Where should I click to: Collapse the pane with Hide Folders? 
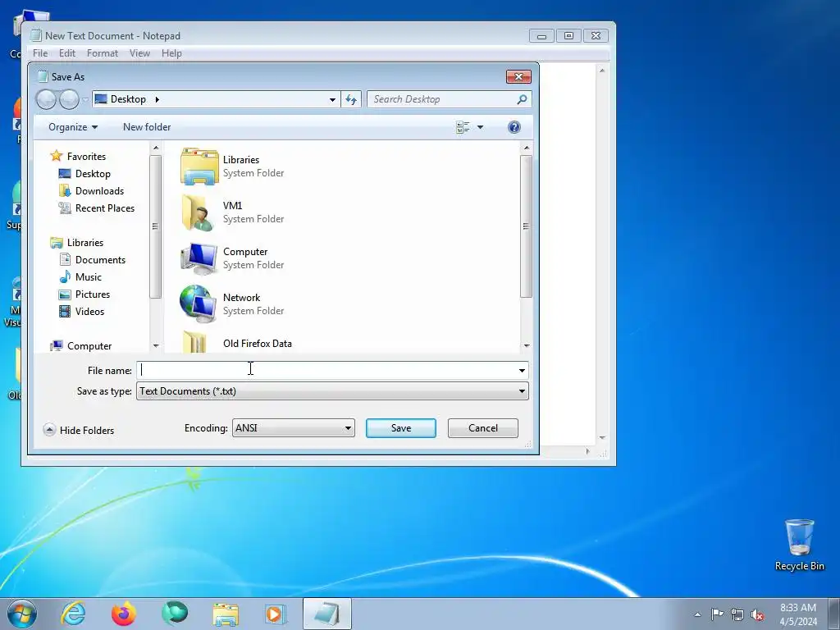pyautogui.click(x=79, y=430)
